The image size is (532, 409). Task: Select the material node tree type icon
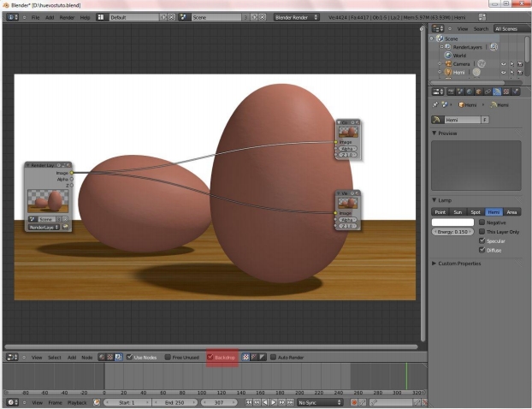point(102,357)
